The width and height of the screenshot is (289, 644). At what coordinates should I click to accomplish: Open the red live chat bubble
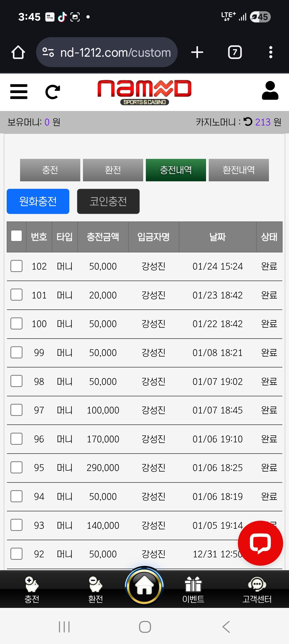click(260, 543)
